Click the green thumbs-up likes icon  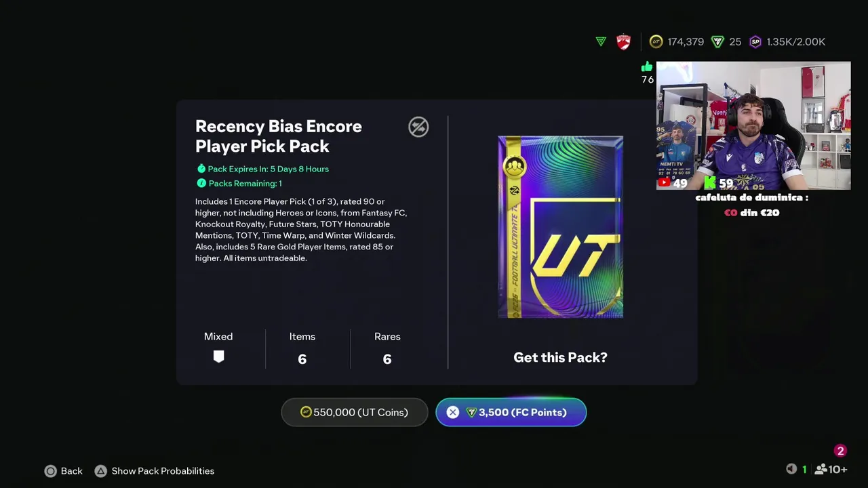[x=647, y=66]
